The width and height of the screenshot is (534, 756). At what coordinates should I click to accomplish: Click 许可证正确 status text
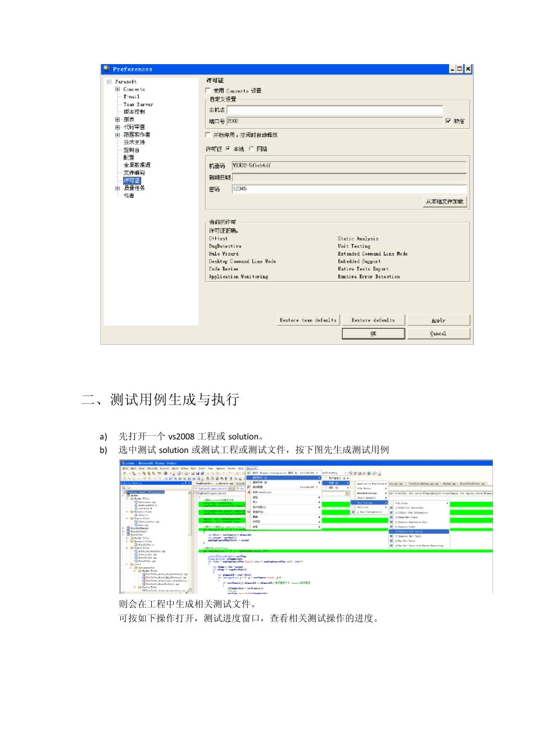coord(224,231)
